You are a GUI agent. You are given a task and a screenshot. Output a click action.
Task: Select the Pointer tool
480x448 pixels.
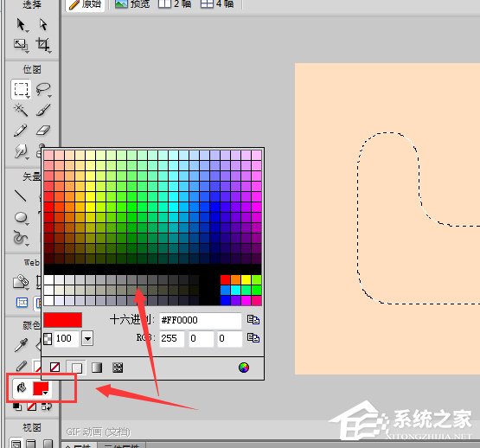tap(21, 25)
